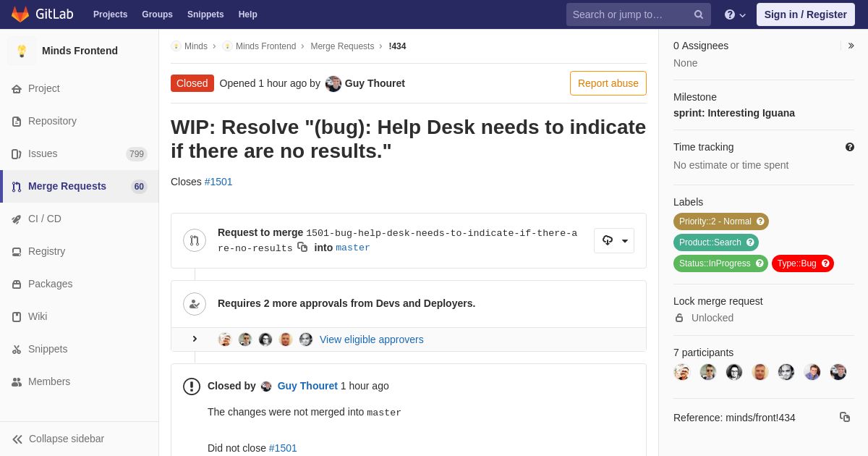Click the search magnifier icon
The width and height of the screenshot is (868, 456).
coord(699,14)
